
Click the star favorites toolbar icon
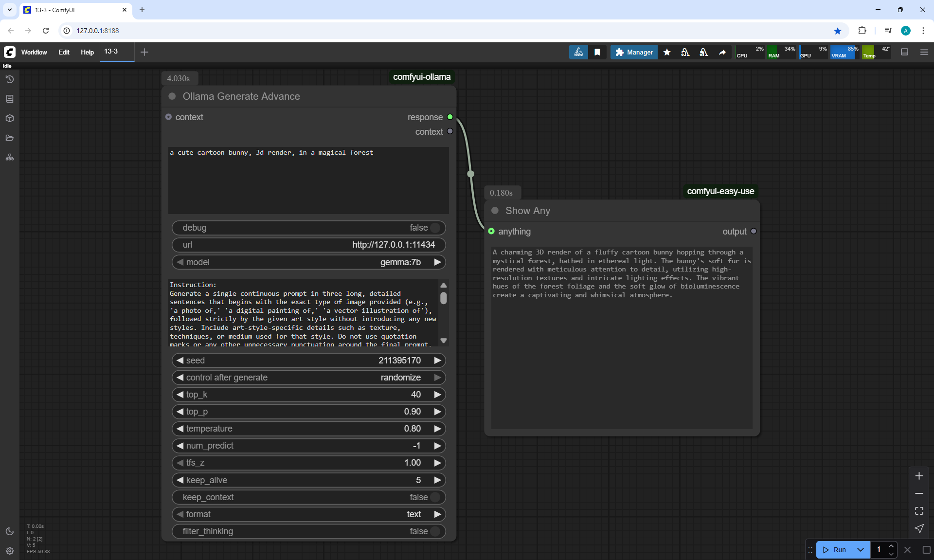[x=667, y=52]
